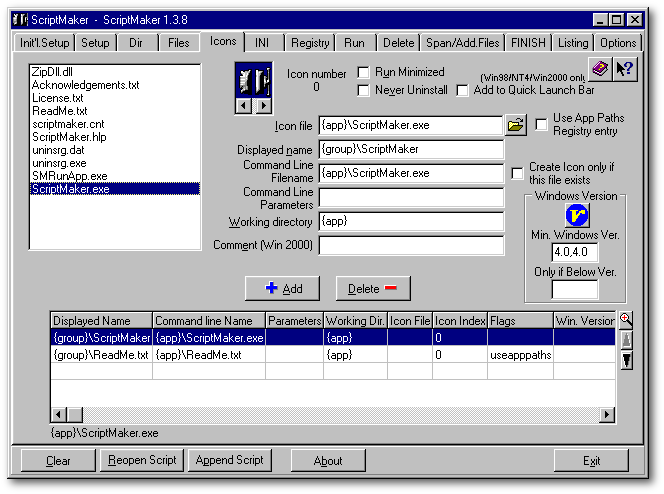Click the Only if Below Ver. field
Image resolution: width=664 pixels, height=494 pixels.
(575, 290)
